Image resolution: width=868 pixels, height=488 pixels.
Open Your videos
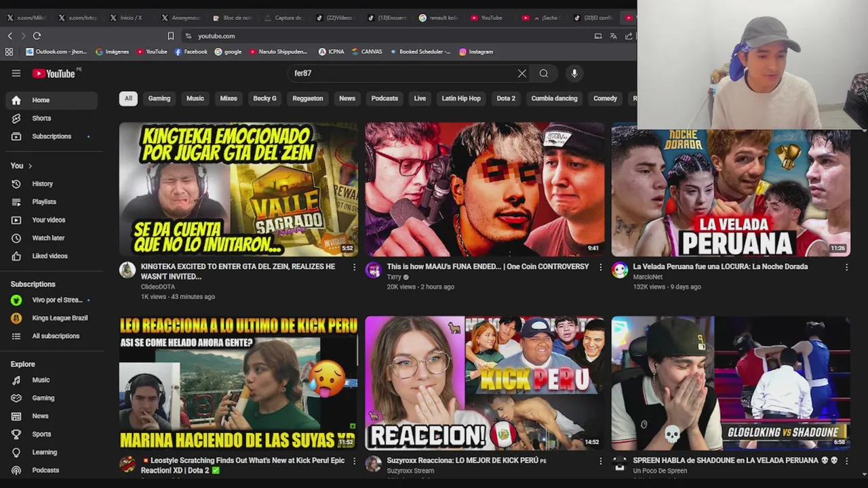coord(52,220)
